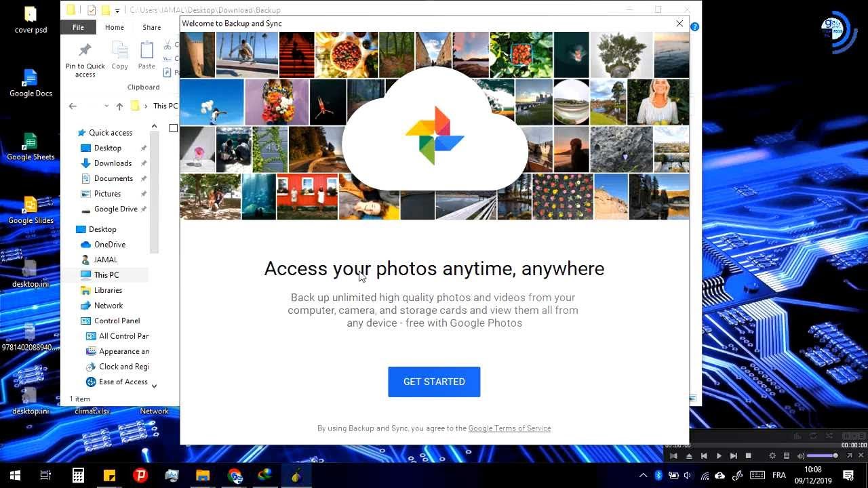Click the Play button in media player
The image size is (868, 488).
719,456
